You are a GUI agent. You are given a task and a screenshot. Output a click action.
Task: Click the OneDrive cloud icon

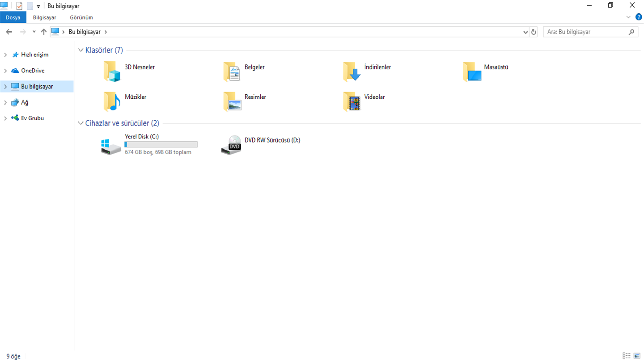point(15,71)
